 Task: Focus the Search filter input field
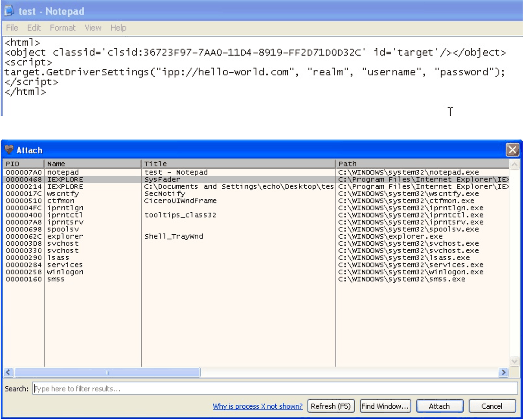[x=275, y=388]
